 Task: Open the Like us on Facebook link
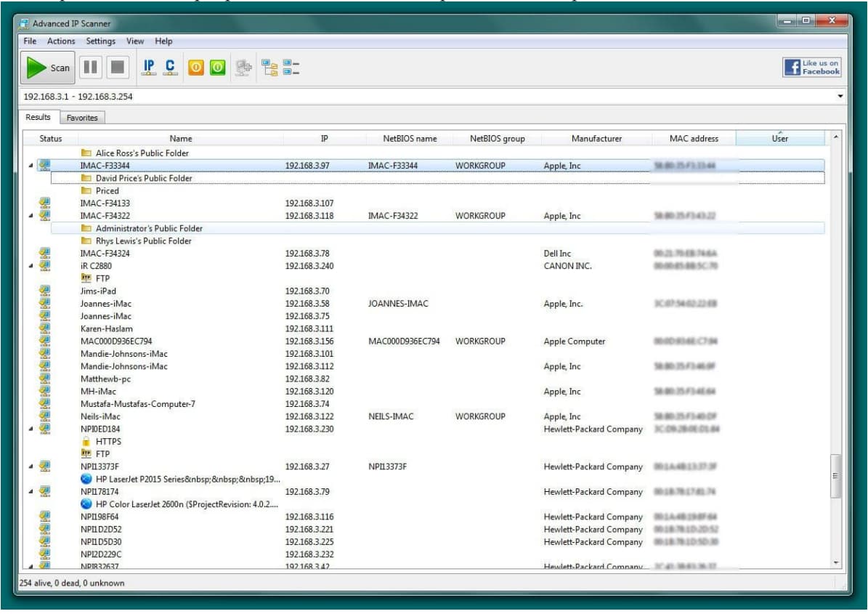click(x=811, y=68)
